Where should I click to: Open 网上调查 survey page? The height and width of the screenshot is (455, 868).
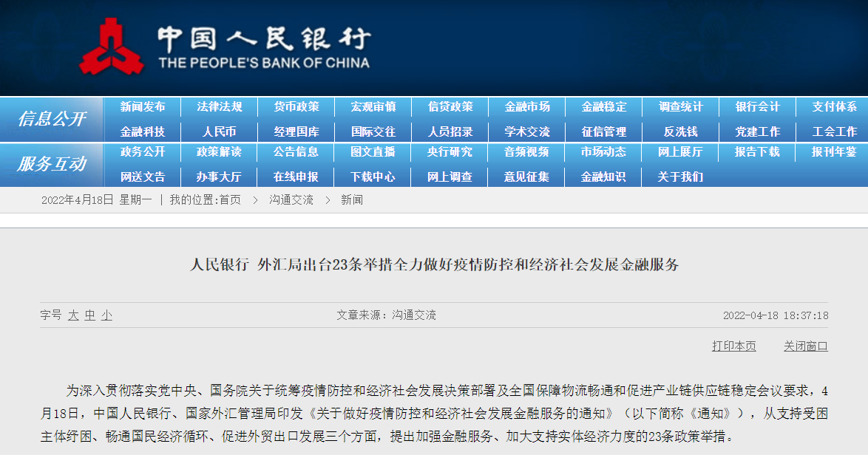450,177
